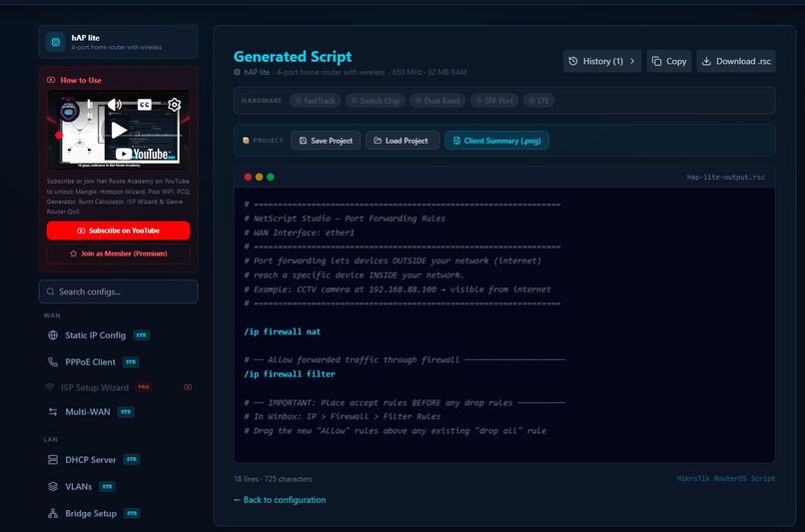This screenshot has width=805, height=532.
Task: Click the wifi icon beside ISP Setup Wizard
Action: pos(50,387)
